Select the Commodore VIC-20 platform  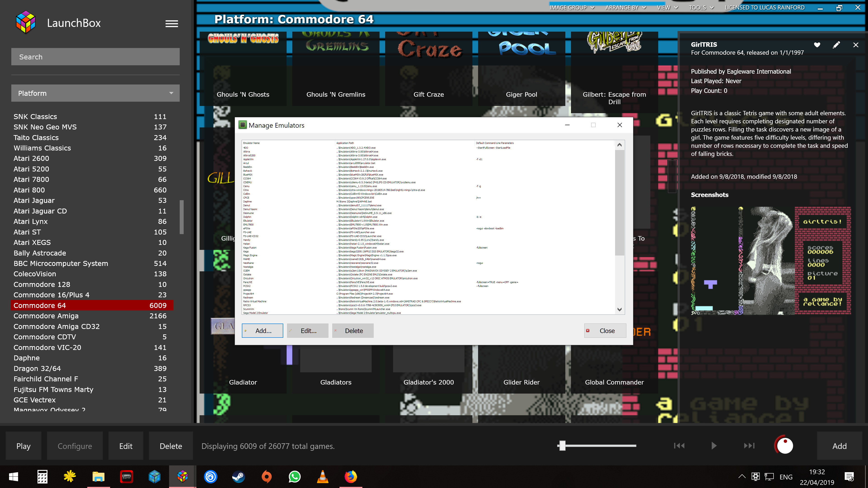92,347
